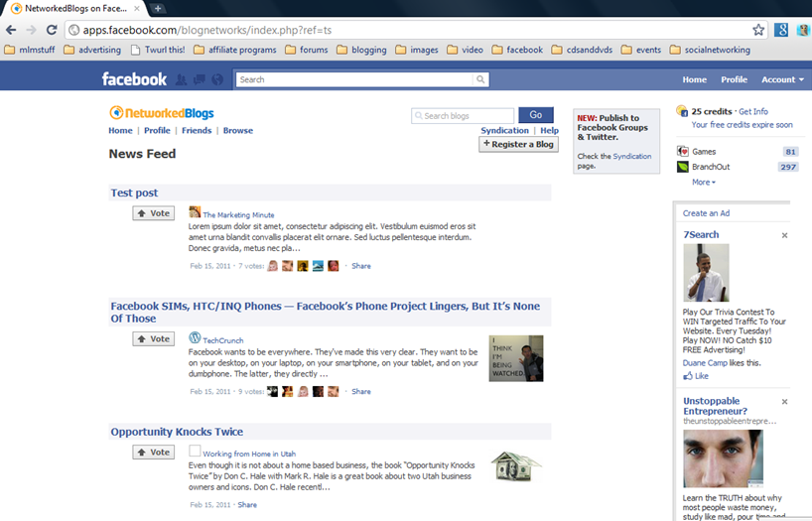Go back with the browser back arrow

pos(11,30)
